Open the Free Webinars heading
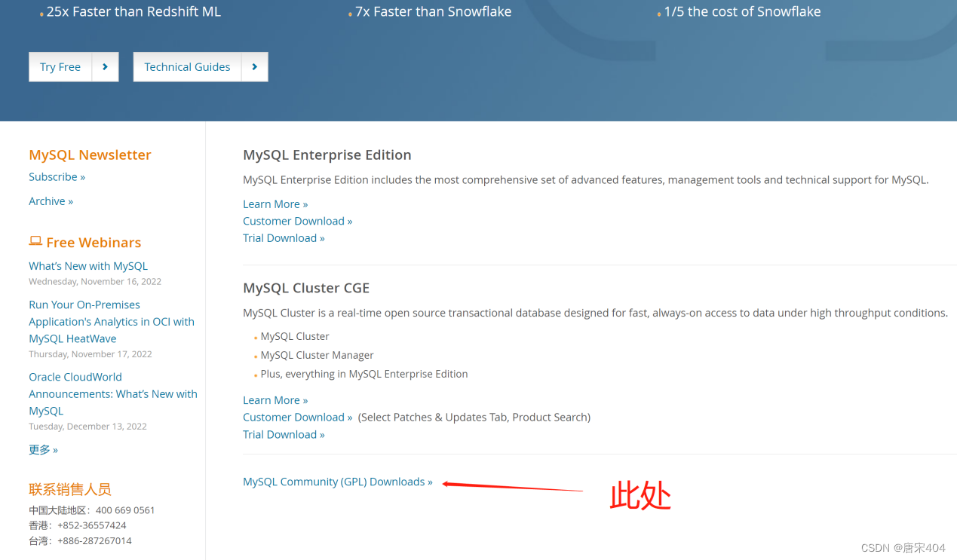Image resolution: width=957 pixels, height=560 pixels. click(94, 243)
